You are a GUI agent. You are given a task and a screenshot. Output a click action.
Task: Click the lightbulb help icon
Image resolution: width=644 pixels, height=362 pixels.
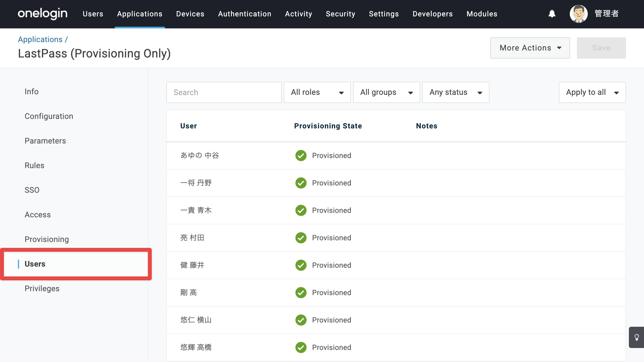coord(636,337)
